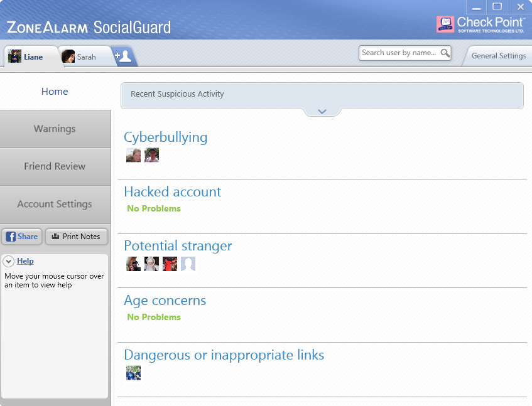Select the Dangerous links friend photo
532x406 pixels.
click(x=133, y=373)
